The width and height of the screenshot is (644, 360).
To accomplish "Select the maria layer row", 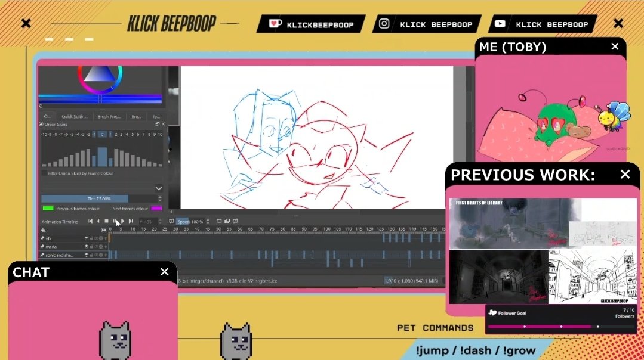I will pyautogui.click(x=74, y=246).
